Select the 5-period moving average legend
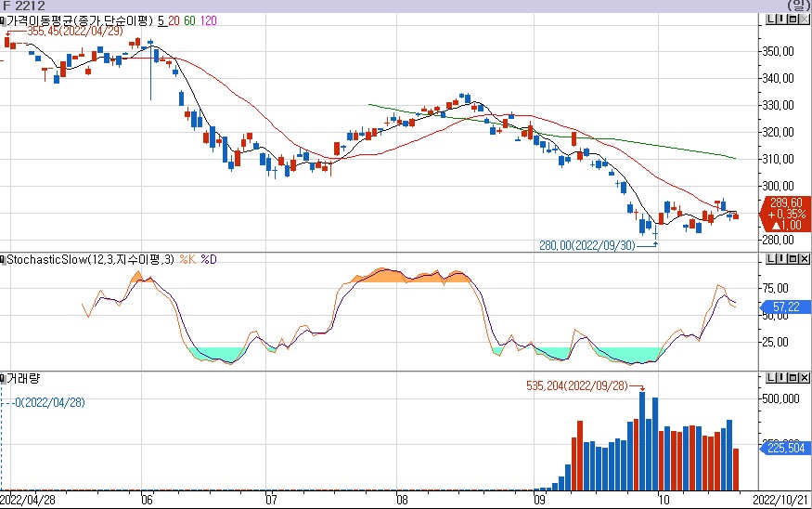This screenshot has height=509, width=812. (161, 20)
